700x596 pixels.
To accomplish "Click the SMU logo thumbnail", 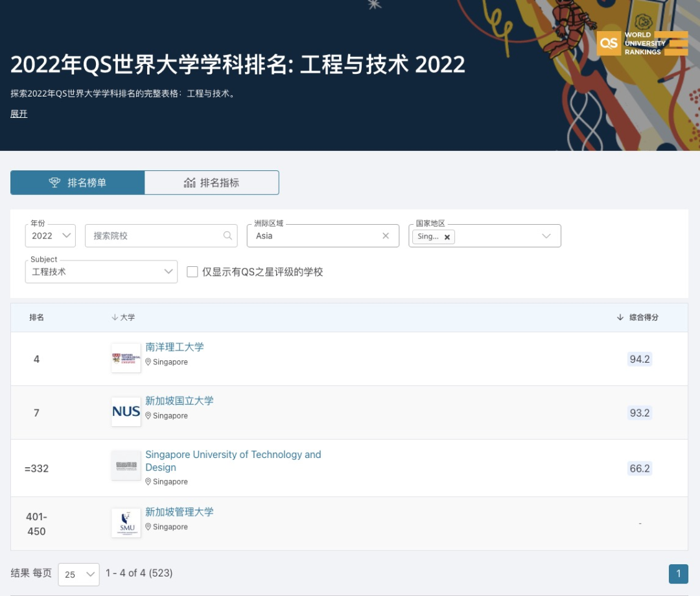I will (x=126, y=523).
